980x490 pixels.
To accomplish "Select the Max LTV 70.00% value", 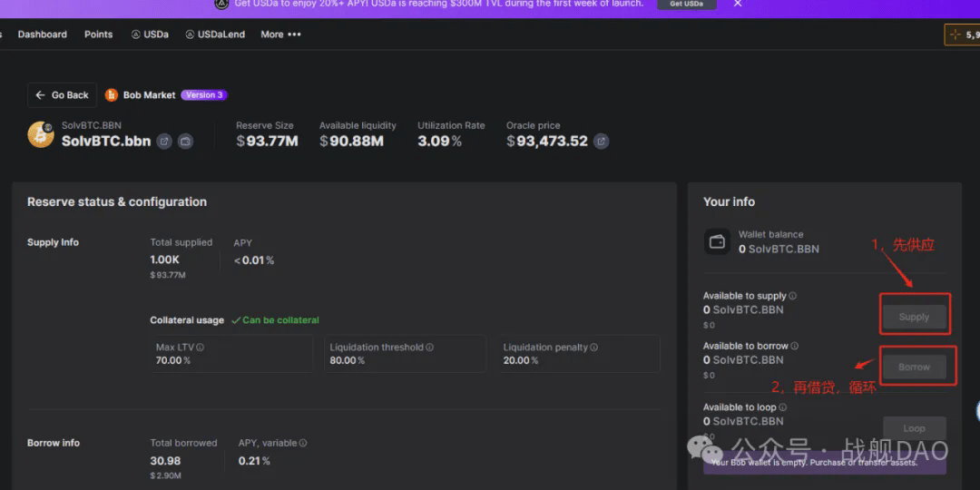I will 173,360.
